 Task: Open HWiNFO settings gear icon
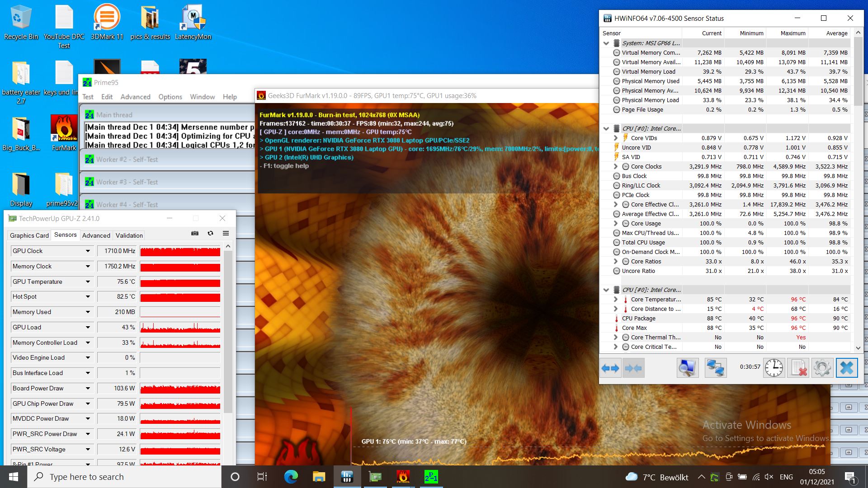coord(822,368)
